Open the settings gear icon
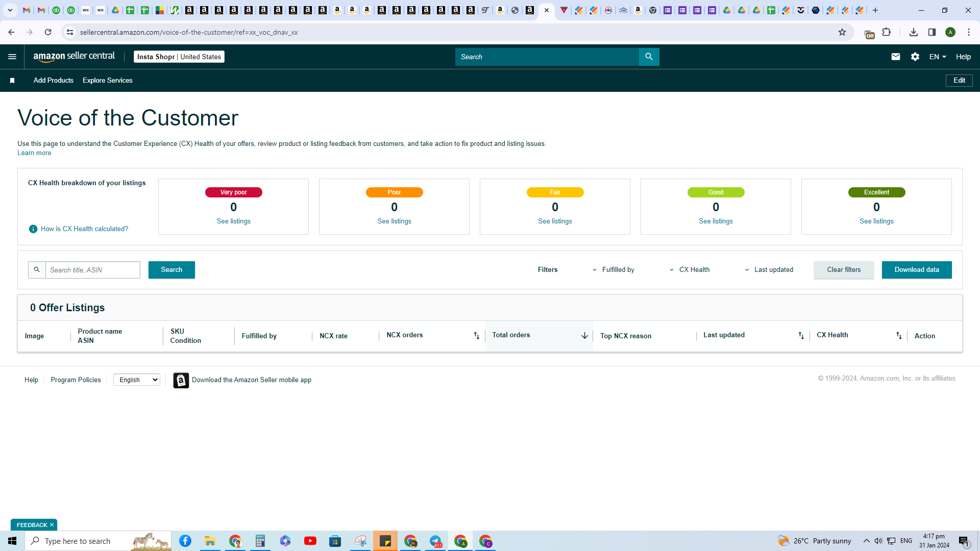 tap(915, 57)
